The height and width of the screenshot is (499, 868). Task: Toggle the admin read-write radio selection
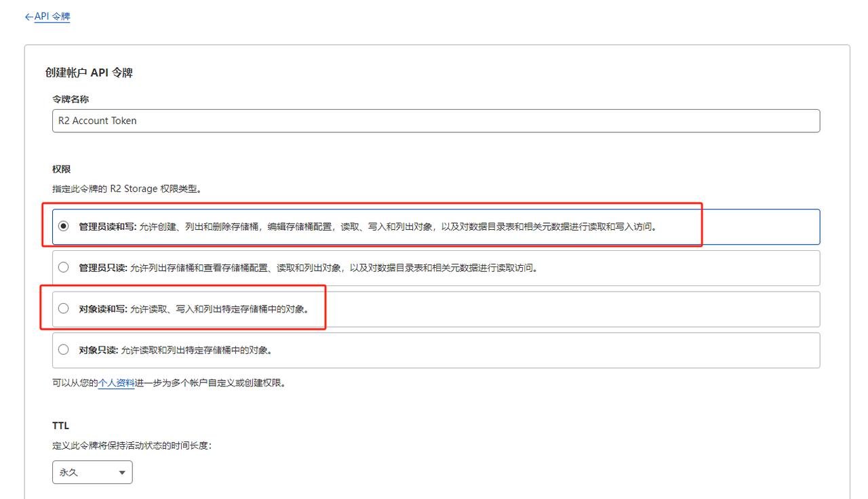(x=63, y=224)
